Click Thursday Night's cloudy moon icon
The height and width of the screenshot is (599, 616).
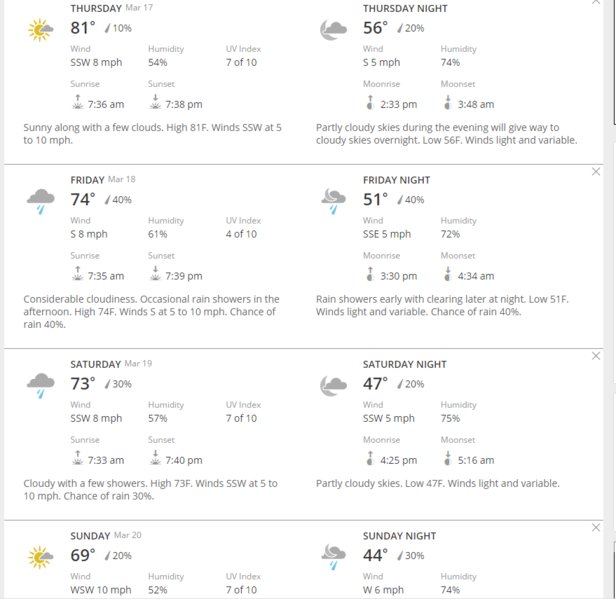[334, 30]
